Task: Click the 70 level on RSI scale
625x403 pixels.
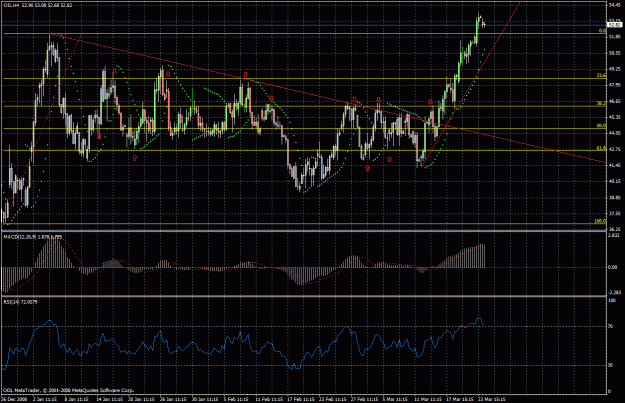Action: pos(611,326)
